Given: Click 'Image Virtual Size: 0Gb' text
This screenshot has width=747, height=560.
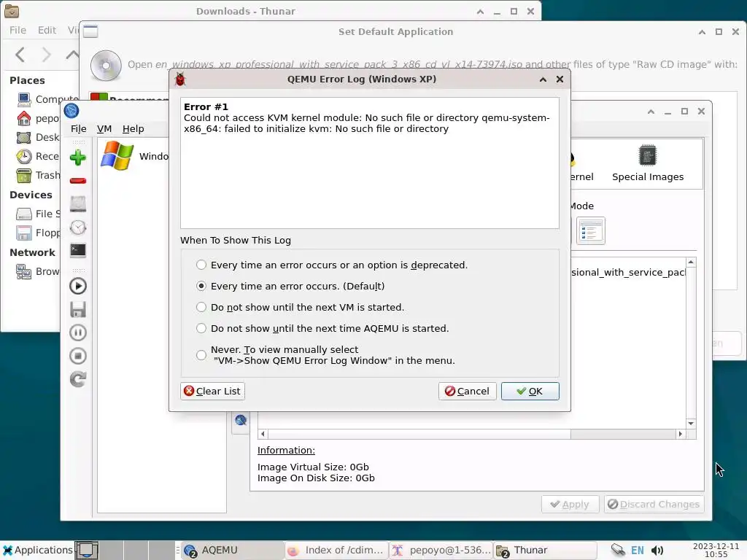Looking at the screenshot, I should coord(313,467).
